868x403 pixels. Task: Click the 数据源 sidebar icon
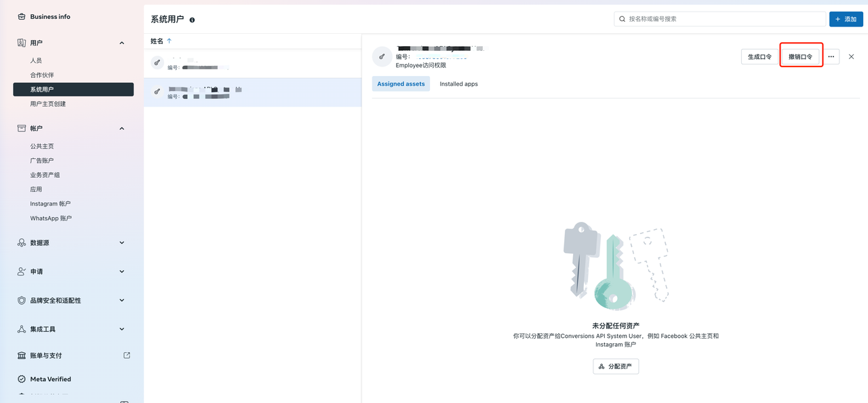22,243
